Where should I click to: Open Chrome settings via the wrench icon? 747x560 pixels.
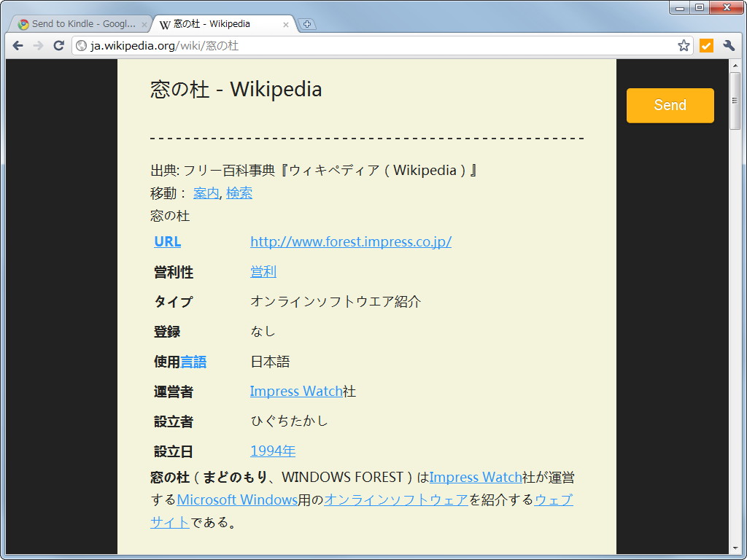point(729,45)
